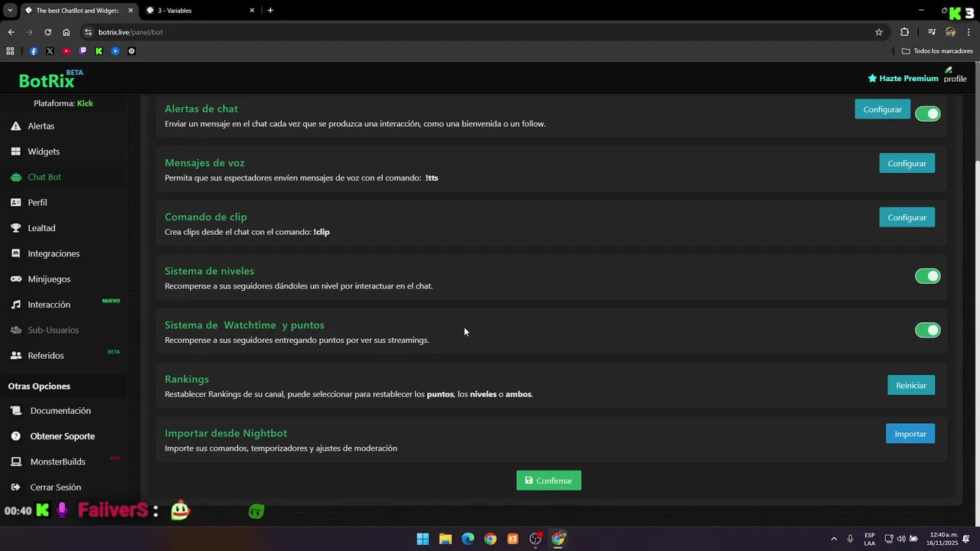
Task: Open Documentación from Otras Opciones
Action: pos(60,411)
